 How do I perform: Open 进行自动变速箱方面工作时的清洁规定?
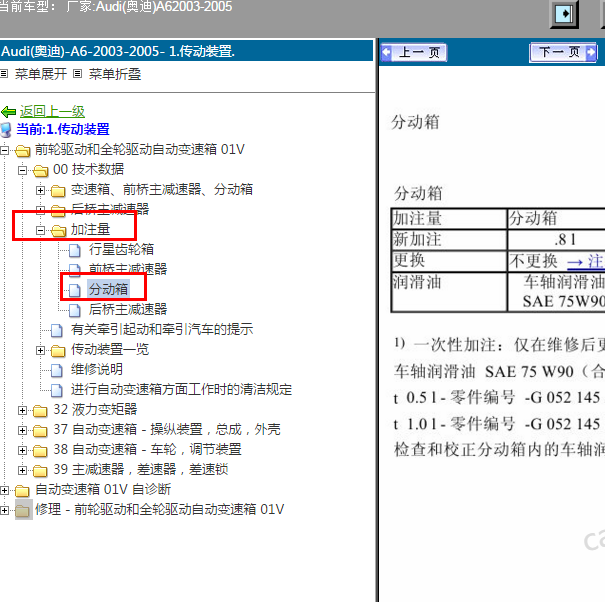(181, 389)
